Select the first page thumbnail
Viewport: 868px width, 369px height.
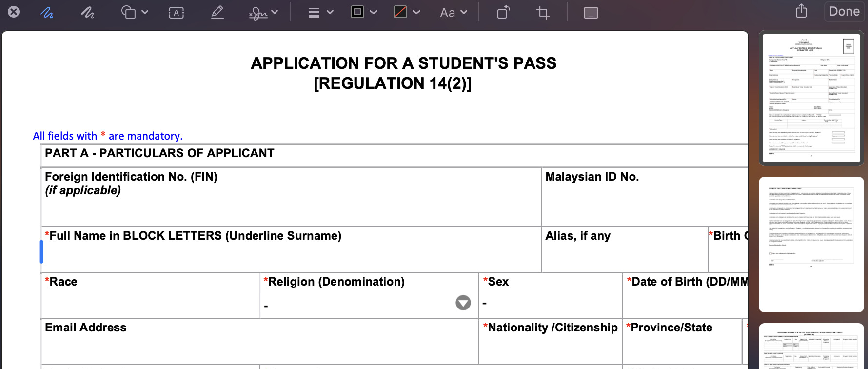tap(811, 98)
